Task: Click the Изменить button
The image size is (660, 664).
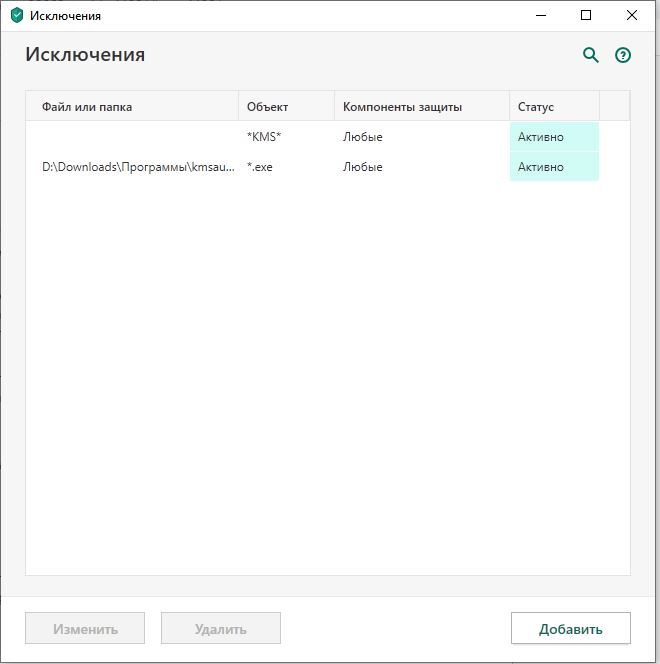Action: click(85, 628)
